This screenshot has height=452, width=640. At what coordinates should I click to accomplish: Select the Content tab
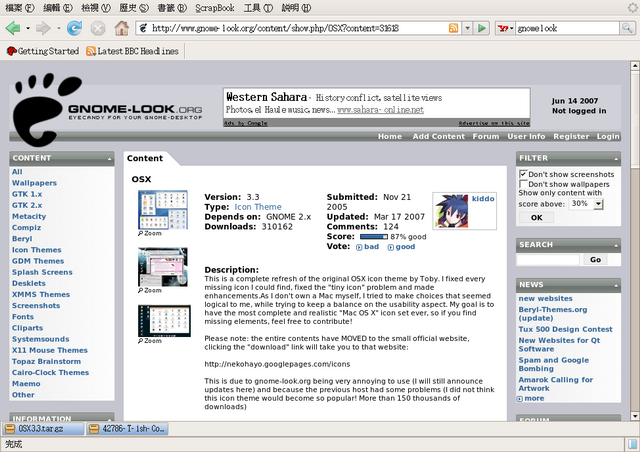coord(145,158)
